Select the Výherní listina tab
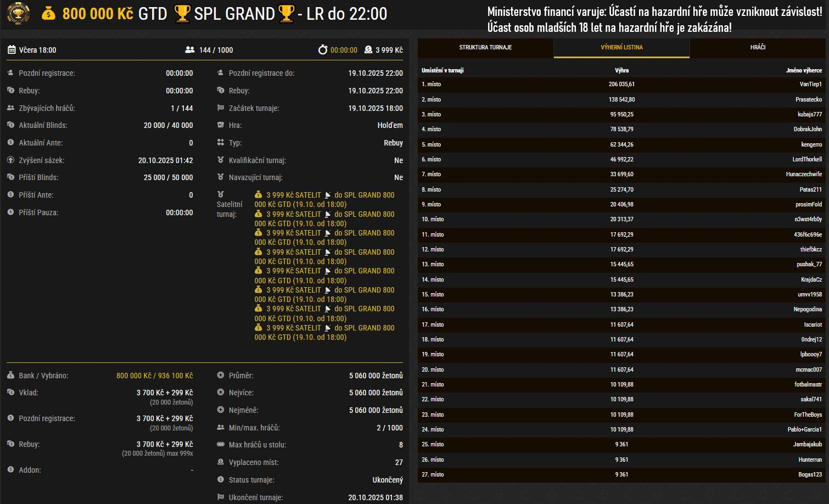Viewport: 829px width, 504px height. pyautogui.click(x=621, y=48)
